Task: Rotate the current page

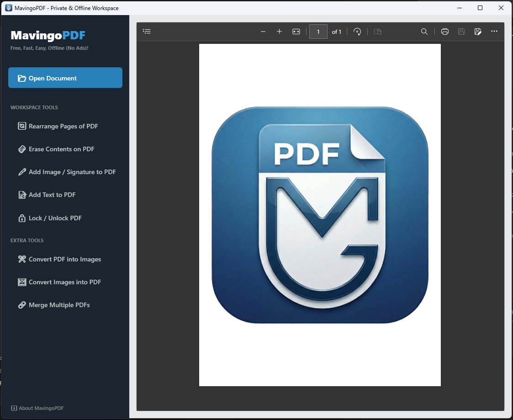Action: (357, 31)
